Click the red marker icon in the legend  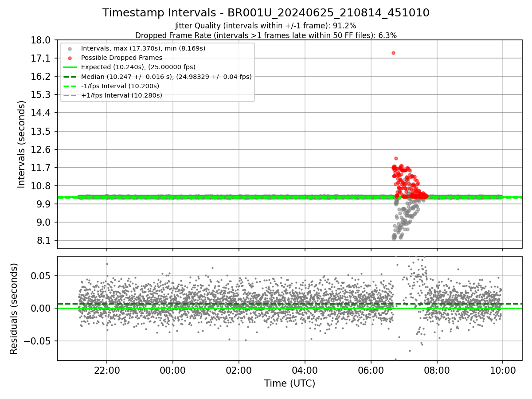(70, 58)
